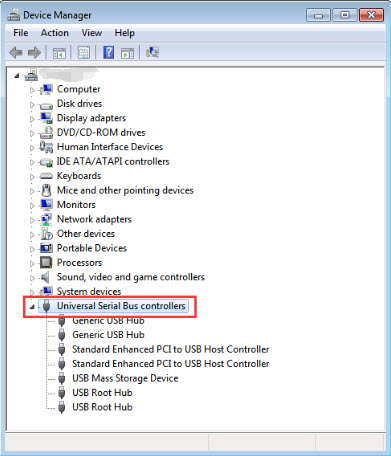Open the Action menu
The width and height of the screenshot is (391, 456).
(x=55, y=33)
